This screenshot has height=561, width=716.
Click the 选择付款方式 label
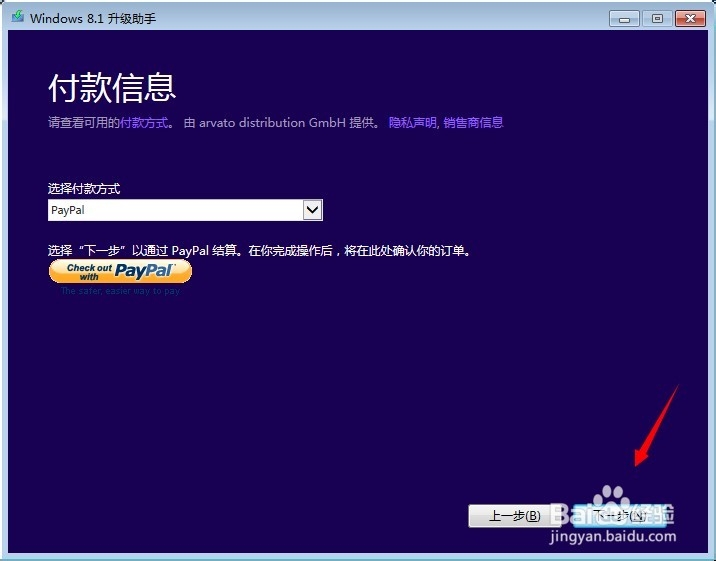tap(84, 189)
